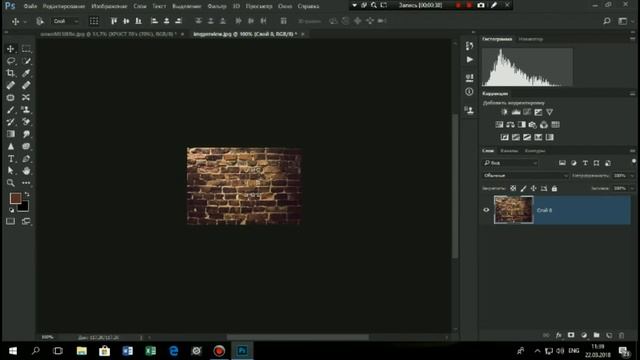The width and height of the screenshot is (640, 360).
Task: Open Microsoft Edge from taskbar
Action: click(x=174, y=351)
